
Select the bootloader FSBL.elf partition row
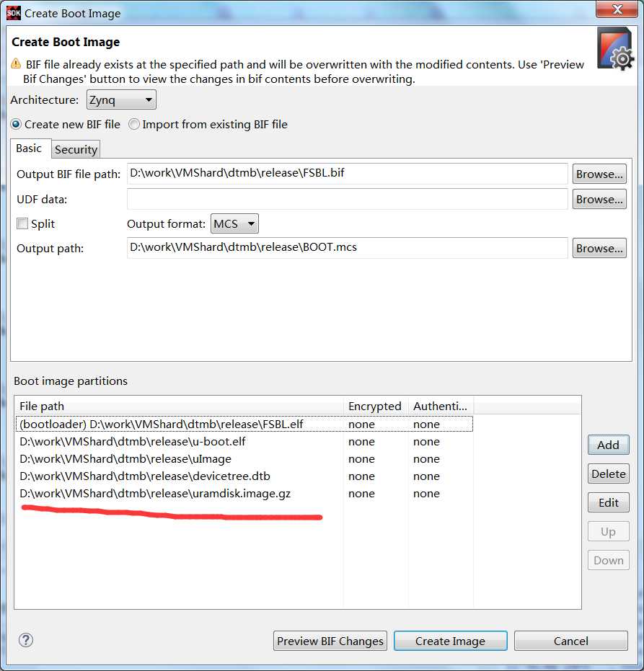point(244,424)
